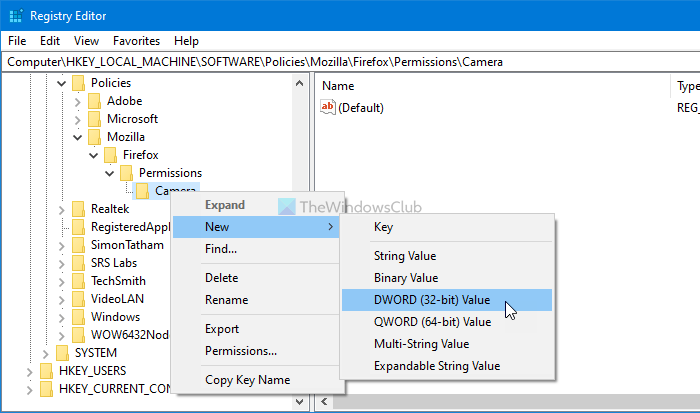Expand the Adobe tree node
The image size is (700, 413).
point(78,102)
